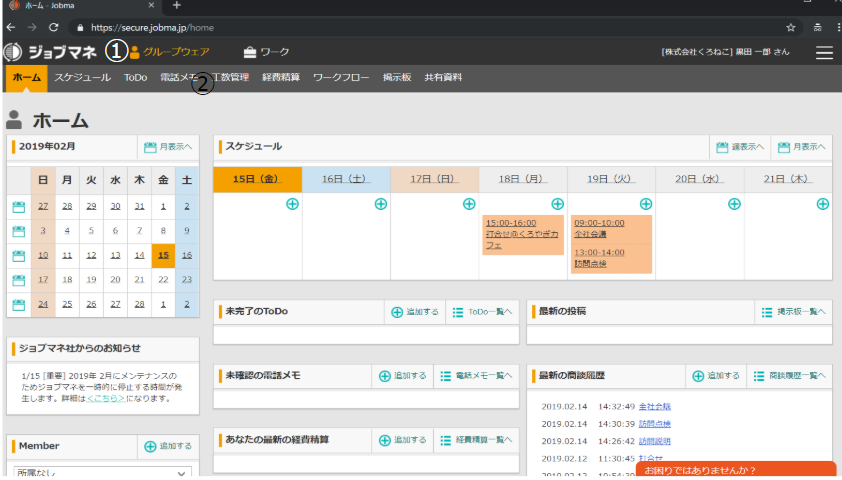Open week view icon for row starting 24
Viewport: 842px width, 480px height.
point(19,304)
